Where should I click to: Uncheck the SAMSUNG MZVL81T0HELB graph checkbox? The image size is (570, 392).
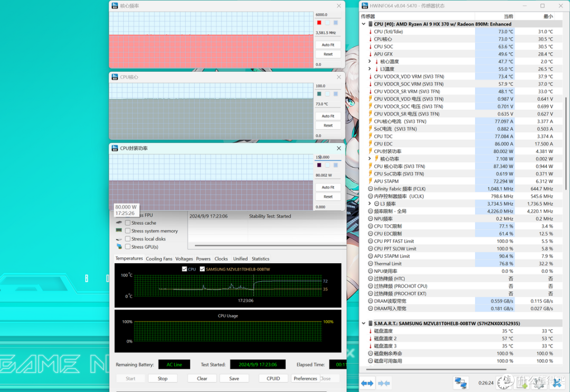tap(203, 269)
